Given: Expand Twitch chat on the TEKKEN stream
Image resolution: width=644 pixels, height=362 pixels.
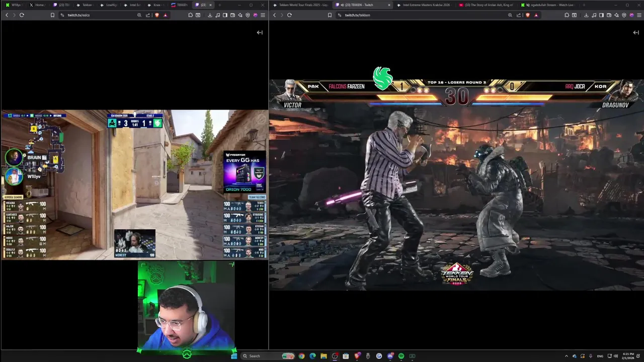Looking at the screenshot, I should (x=636, y=32).
